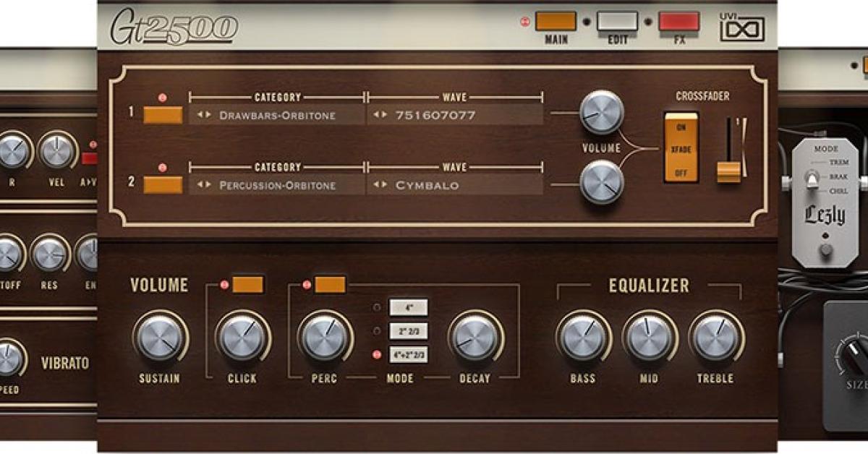
Task: Click the Decay knob
Action: tap(474, 338)
